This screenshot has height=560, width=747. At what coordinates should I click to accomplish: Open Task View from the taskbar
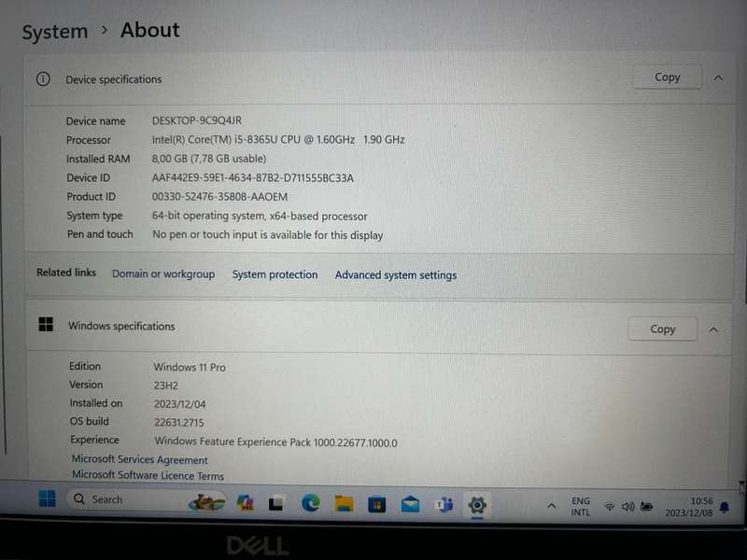pos(276,503)
